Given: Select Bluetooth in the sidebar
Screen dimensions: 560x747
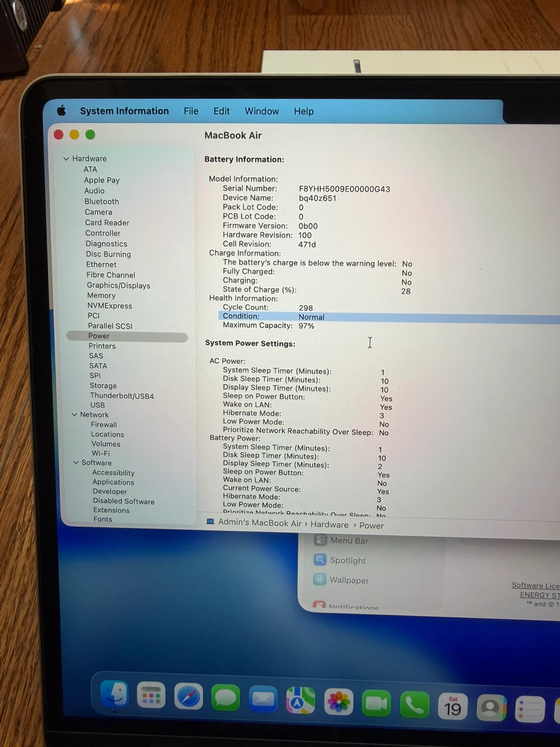Looking at the screenshot, I should (102, 201).
